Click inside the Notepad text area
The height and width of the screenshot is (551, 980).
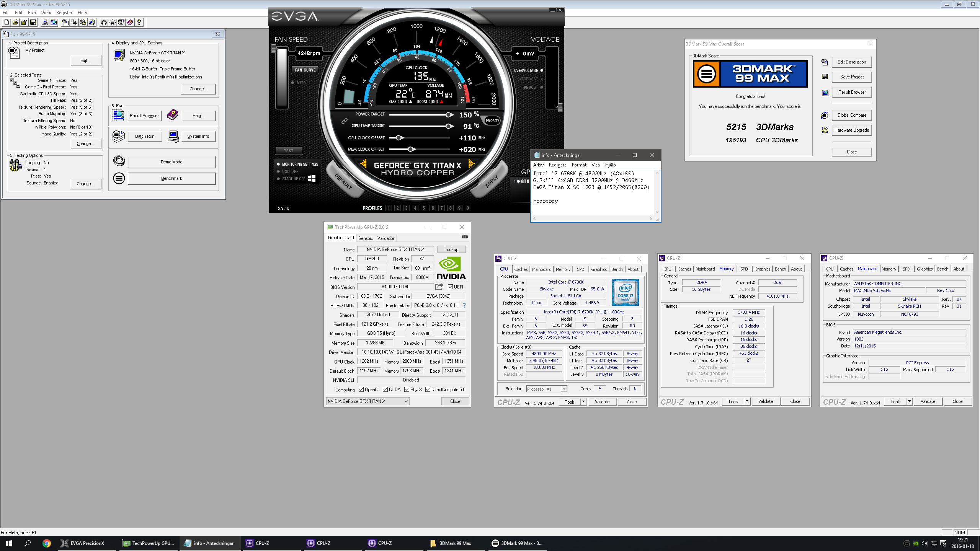pos(593,192)
